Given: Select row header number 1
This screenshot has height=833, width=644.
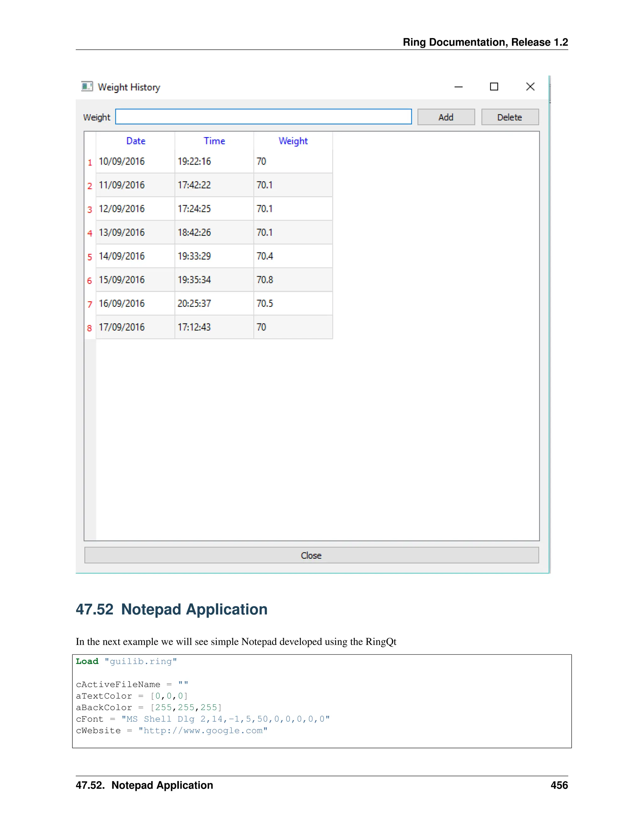Looking at the screenshot, I should point(90,163).
